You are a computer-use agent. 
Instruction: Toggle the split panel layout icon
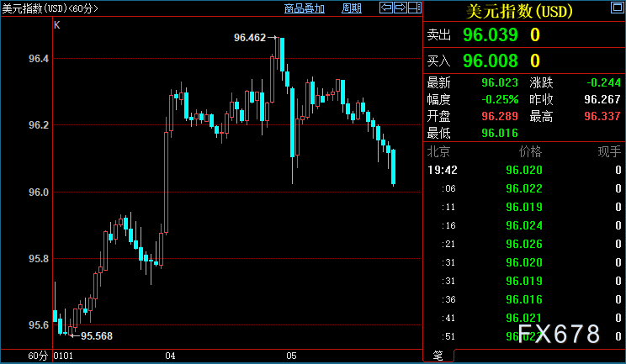click(x=415, y=8)
